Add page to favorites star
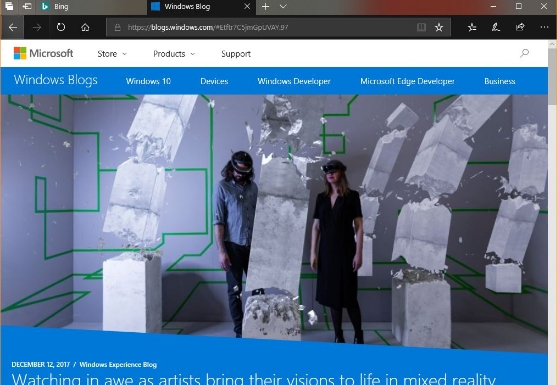The height and width of the screenshot is (385, 557). pyautogui.click(x=439, y=27)
